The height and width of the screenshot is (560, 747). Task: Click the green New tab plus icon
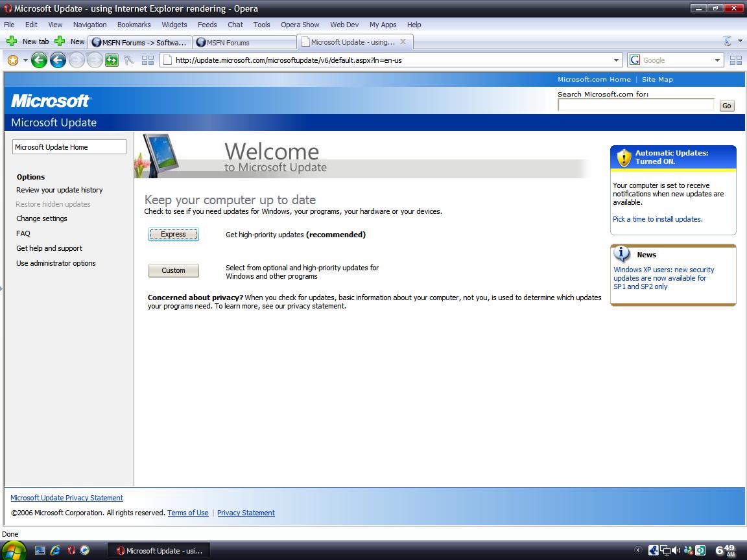pos(12,41)
